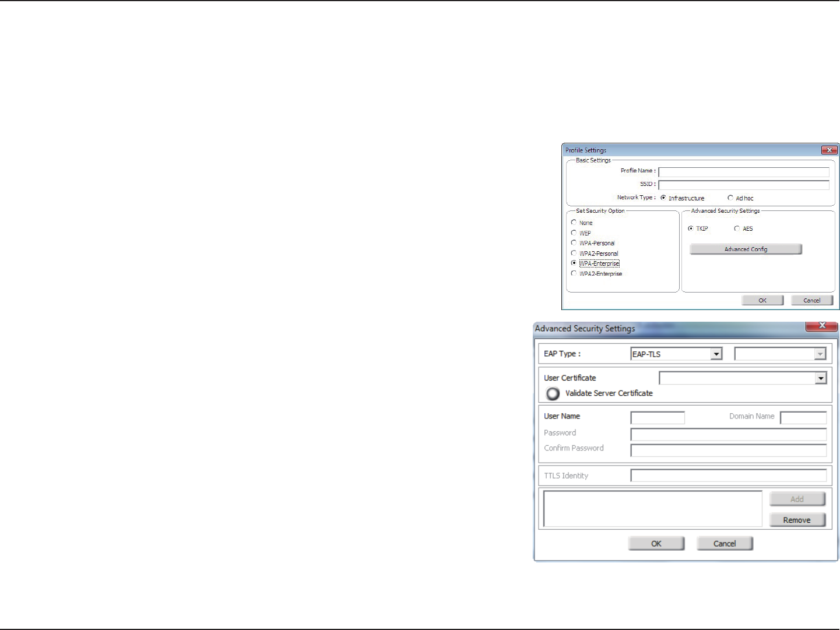
Task: Click Cancel in Profile Settings
Action: pos(812,300)
